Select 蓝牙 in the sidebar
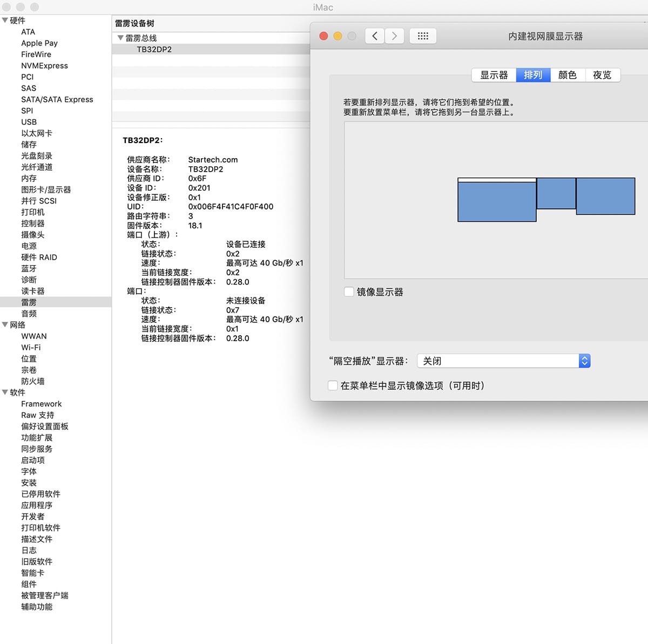The image size is (648, 644). coord(29,269)
